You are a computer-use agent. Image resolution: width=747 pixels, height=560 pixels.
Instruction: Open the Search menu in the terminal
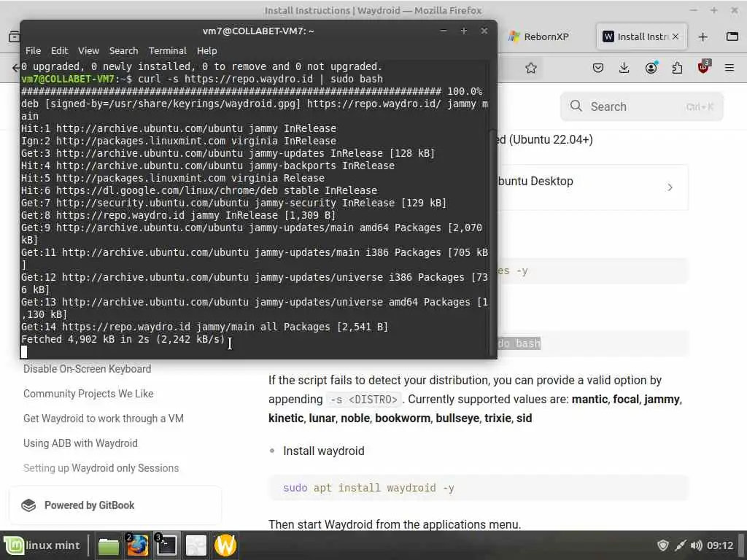pyautogui.click(x=123, y=50)
